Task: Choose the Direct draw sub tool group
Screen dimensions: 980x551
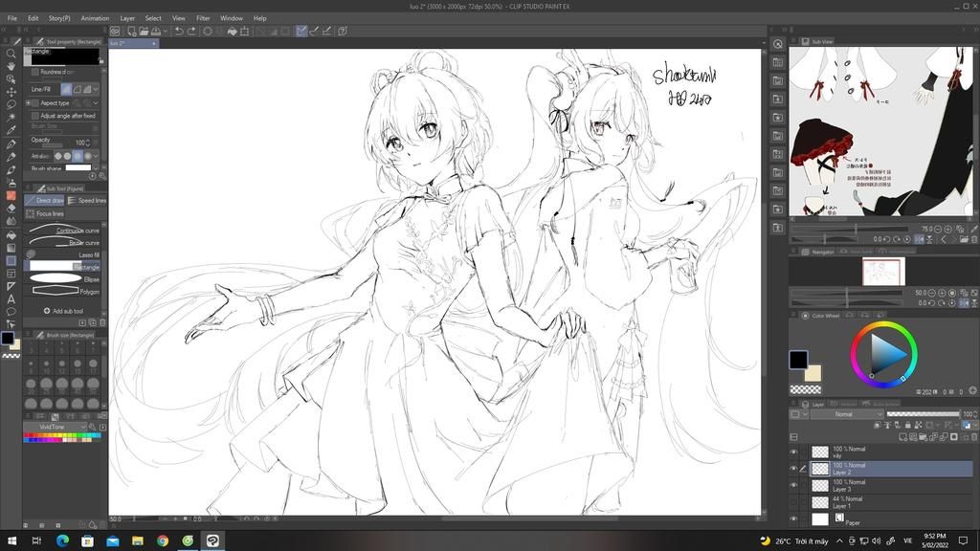Action: click(x=44, y=201)
